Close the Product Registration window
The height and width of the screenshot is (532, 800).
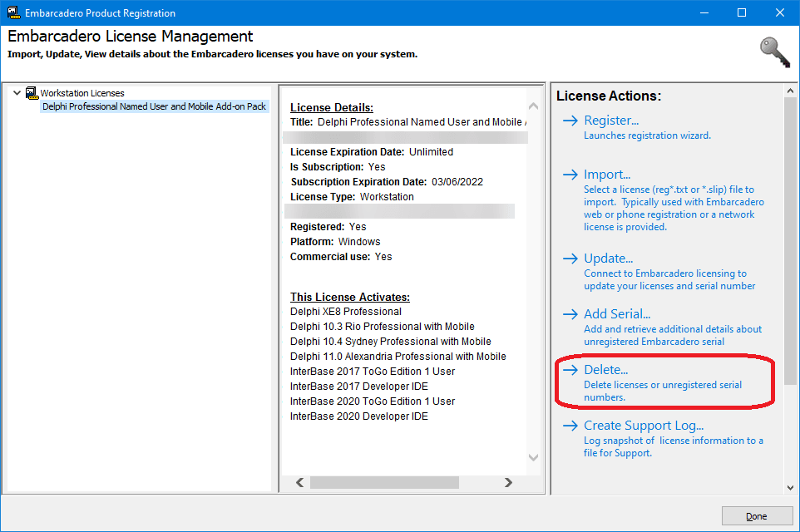(x=779, y=12)
